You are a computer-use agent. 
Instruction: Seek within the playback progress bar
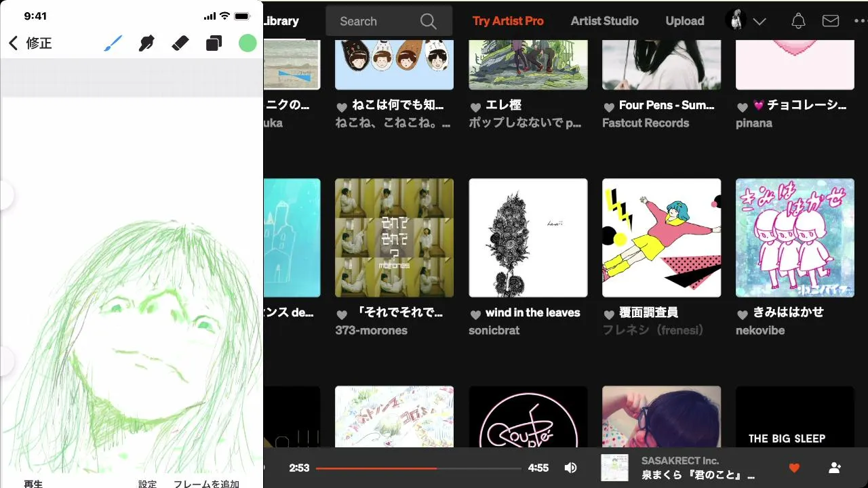point(418,468)
